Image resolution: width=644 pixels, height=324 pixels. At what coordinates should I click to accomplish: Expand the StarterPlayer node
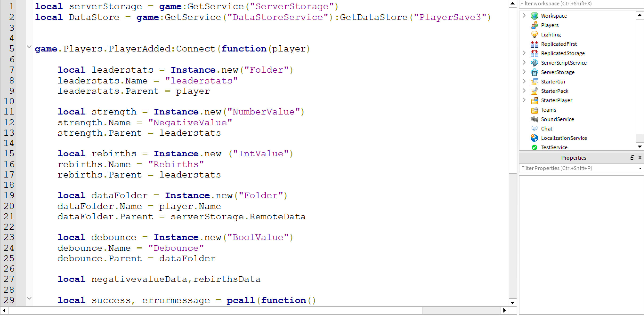pos(524,100)
